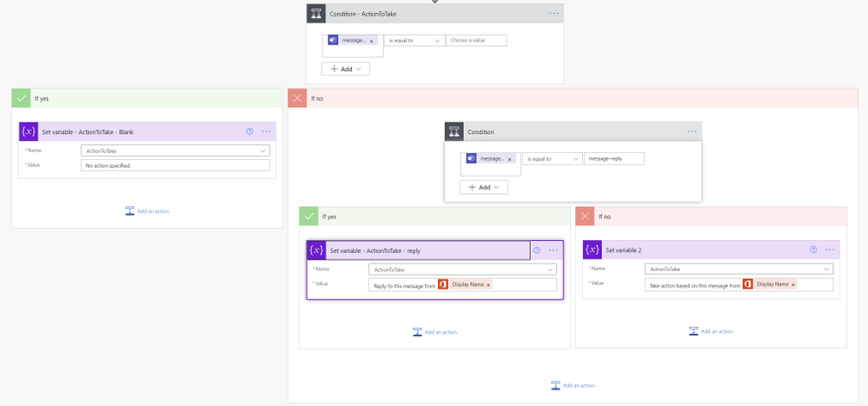This screenshot has height=406, width=868.
Task: Click variable icon of Set variable - ActionToTake - Blank
Action: click(x=28, y=132)
